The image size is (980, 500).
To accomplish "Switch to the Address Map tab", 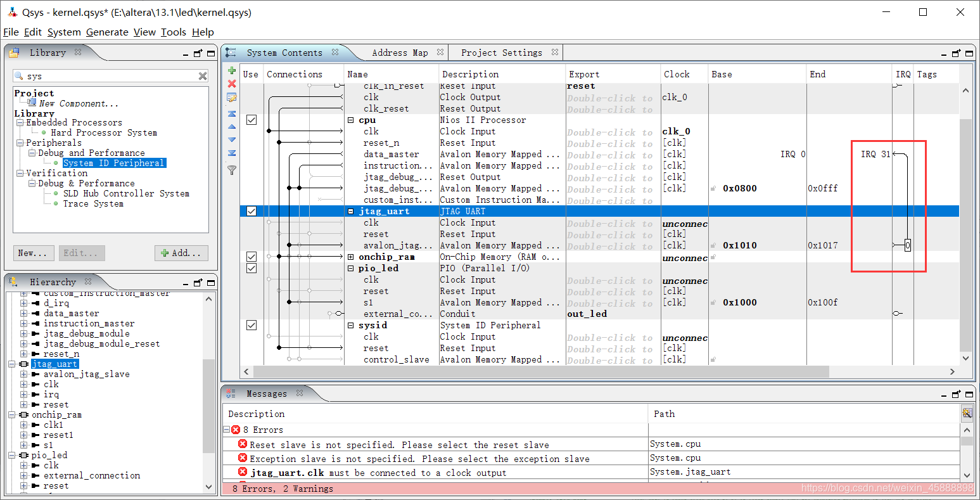I will [400, 53].
